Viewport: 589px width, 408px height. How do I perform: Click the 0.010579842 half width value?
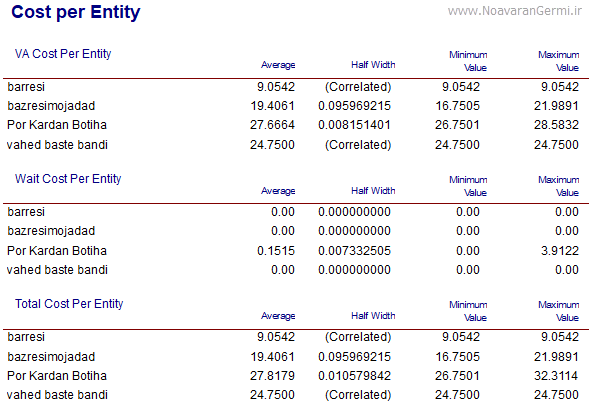click(355, 376)
